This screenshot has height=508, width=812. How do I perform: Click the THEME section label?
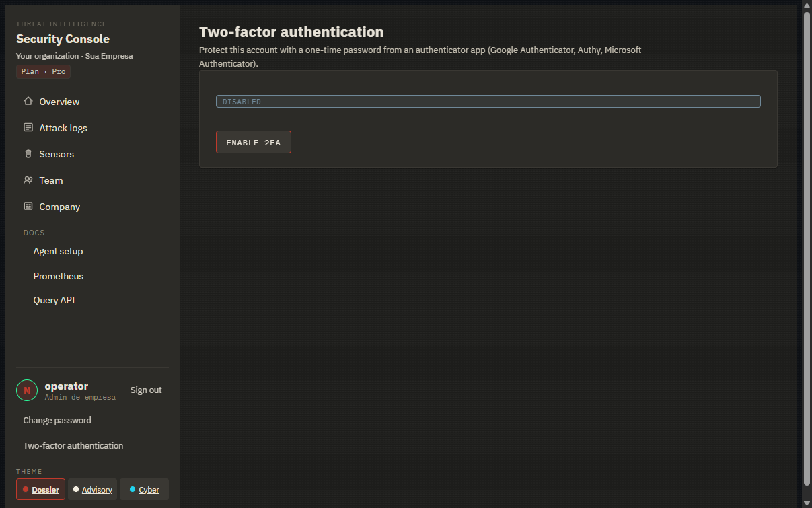pyautogui.click(x=29, y=472)
